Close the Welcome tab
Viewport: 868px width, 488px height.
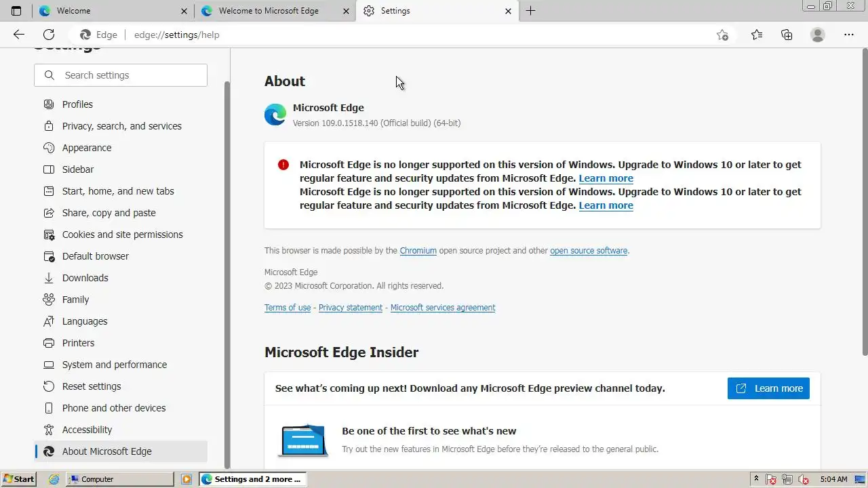coord(184,11)
